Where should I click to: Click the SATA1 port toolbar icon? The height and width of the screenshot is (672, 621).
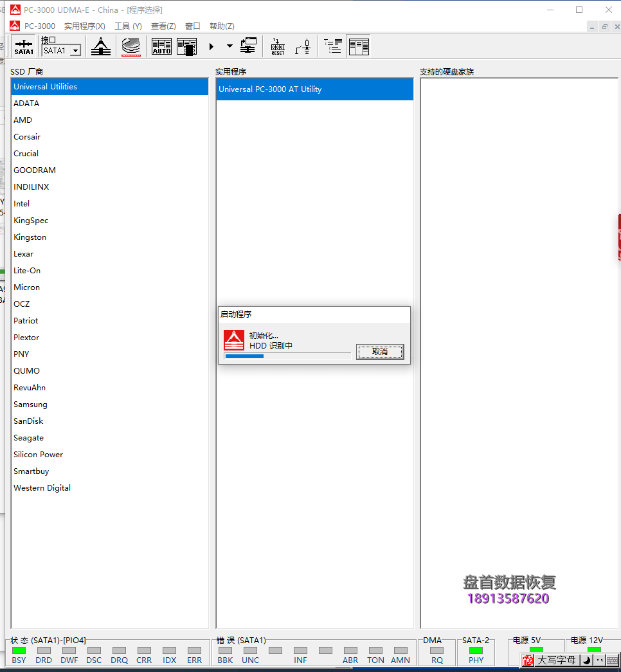click(x=24, y=46)
